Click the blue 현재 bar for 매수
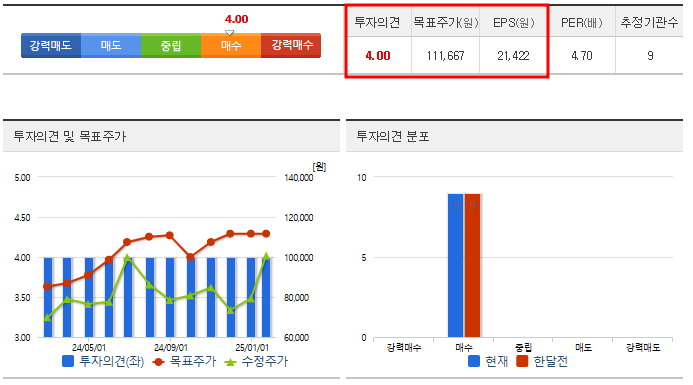Viewport: 693px width, 385px height. point(455,266)
